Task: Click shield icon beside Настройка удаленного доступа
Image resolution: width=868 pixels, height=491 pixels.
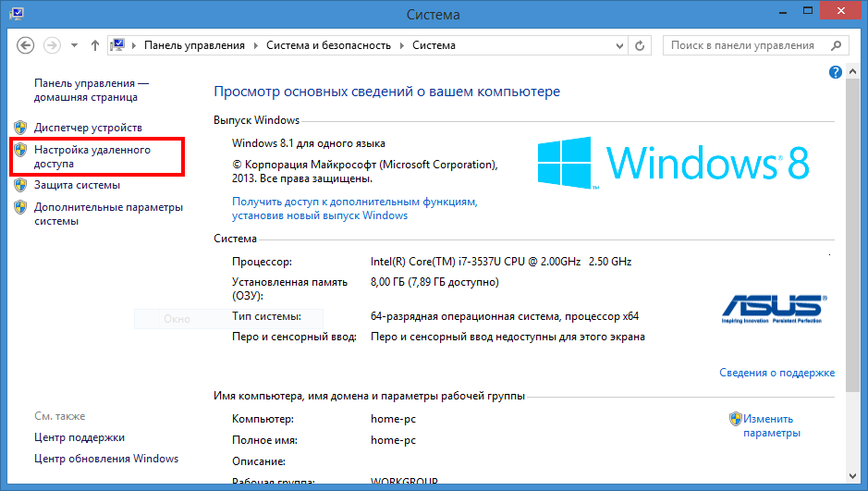Action: click(20, 150)
